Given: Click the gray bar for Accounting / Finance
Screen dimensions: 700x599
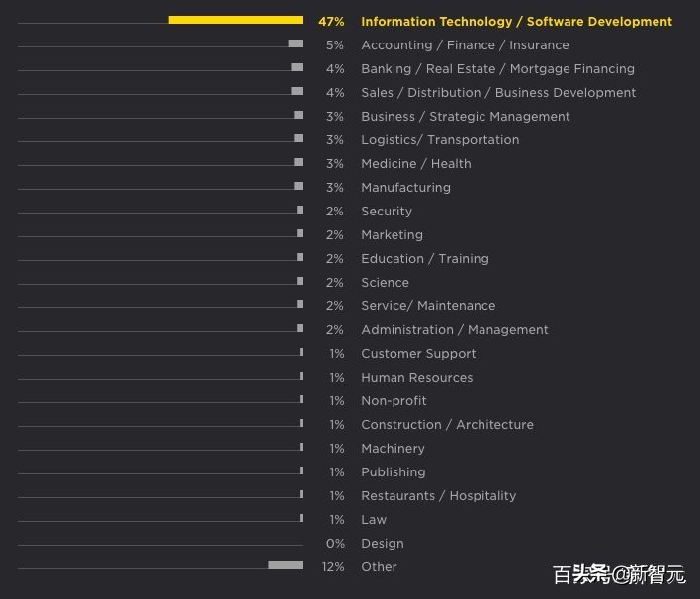Looking at the screenshot, I should [x=295, y=43].
